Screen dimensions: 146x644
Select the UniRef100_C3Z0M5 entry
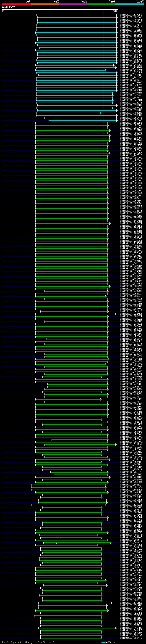131,266
